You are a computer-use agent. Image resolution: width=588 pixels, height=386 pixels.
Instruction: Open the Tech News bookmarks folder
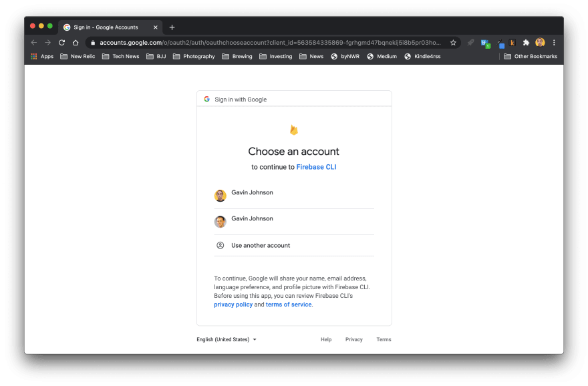point(121,57)
